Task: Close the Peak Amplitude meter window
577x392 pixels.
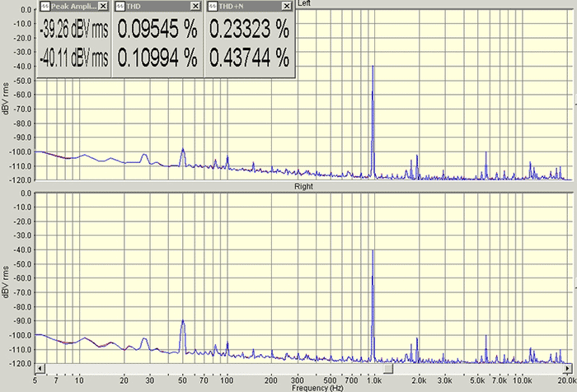Action: (103, 6)
